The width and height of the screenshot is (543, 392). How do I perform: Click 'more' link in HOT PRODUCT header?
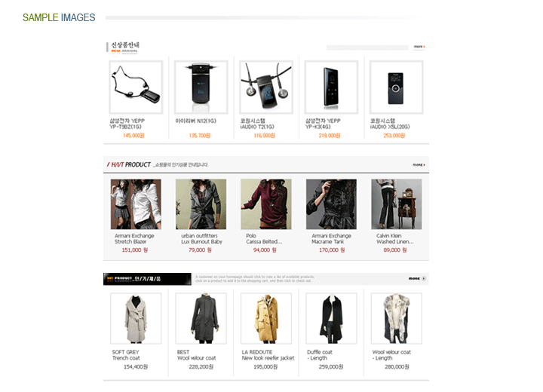(x=419, y=165)
